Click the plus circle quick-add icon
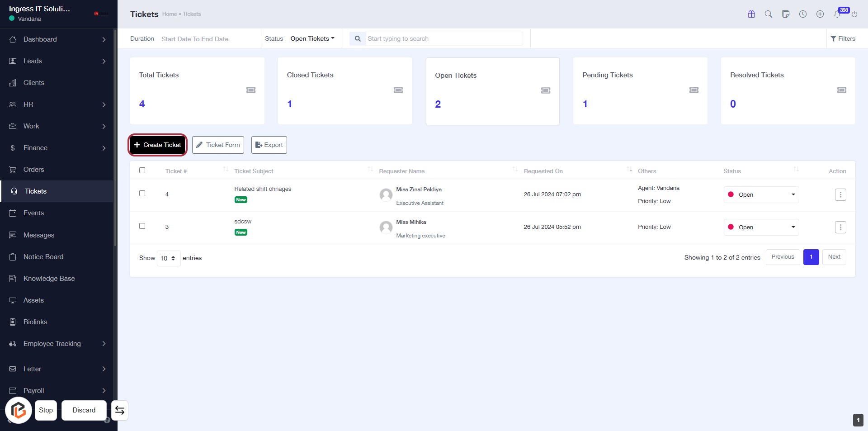 click(x=820, y=14)
